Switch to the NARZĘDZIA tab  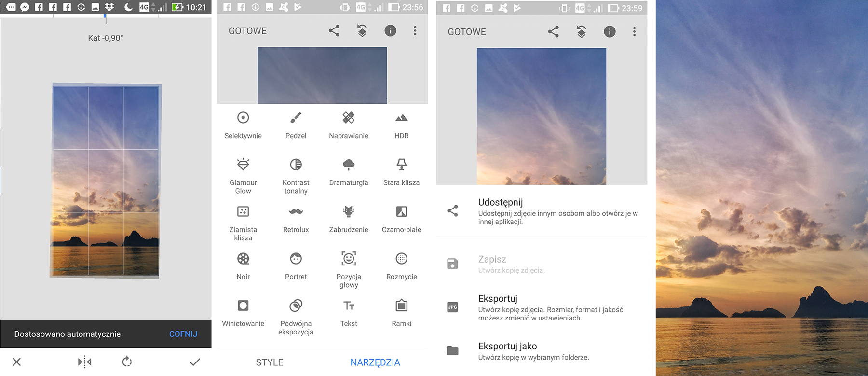pos(375,362)
